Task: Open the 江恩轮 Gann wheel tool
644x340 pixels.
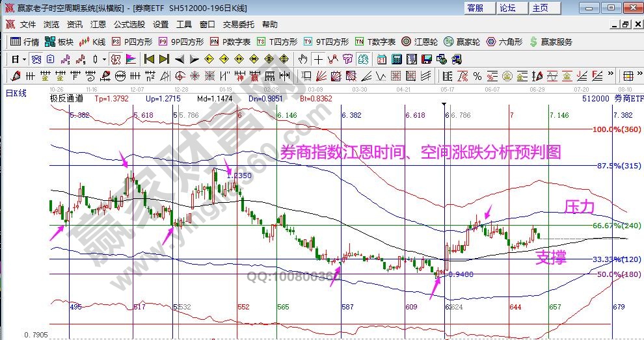Action: coord(418,42)
